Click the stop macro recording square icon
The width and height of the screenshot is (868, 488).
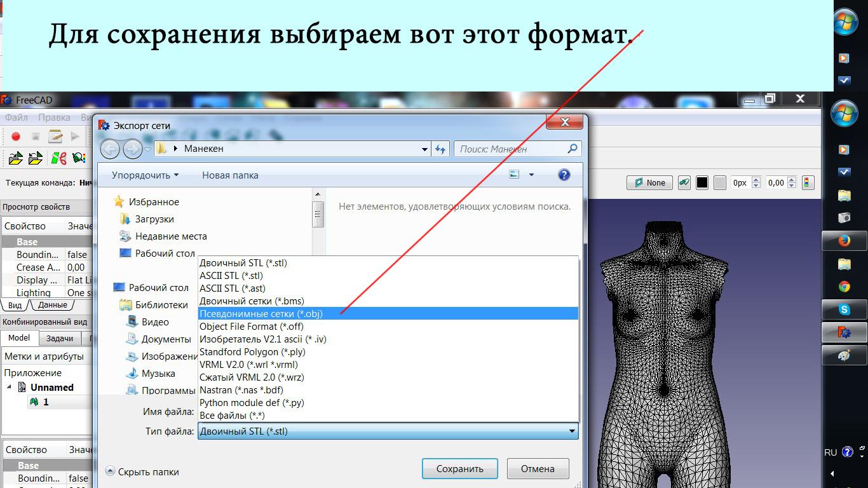click(x=36, y=136)
